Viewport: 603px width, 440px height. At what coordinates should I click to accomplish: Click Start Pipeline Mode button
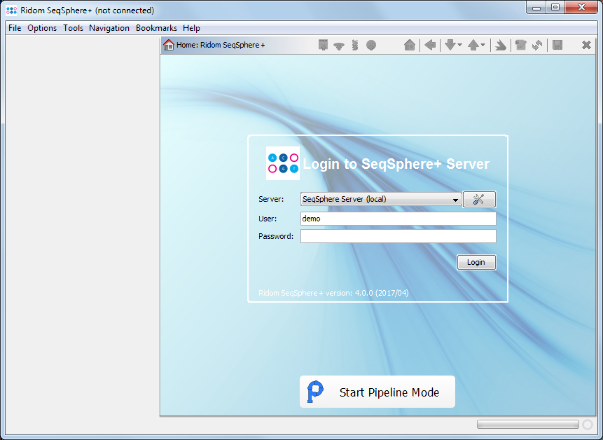[377, 392]
